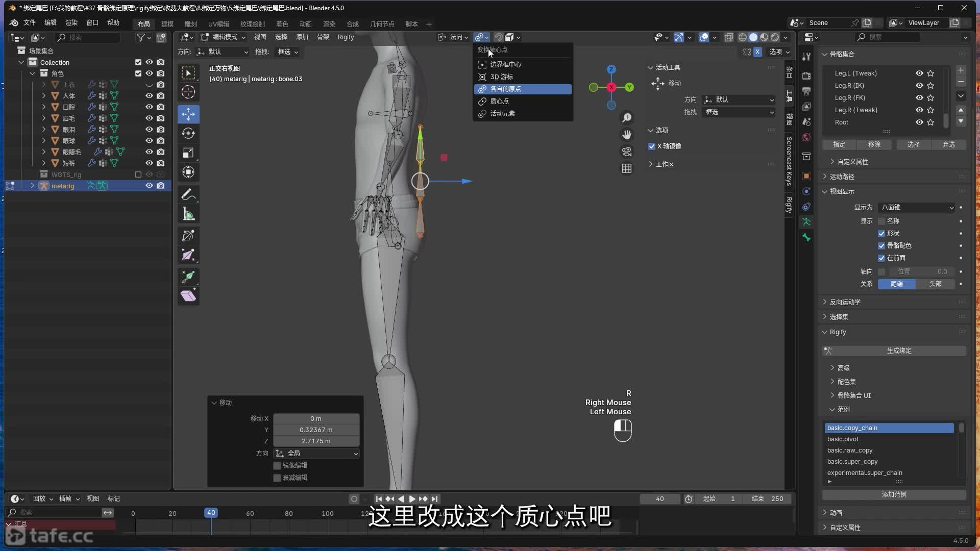This screenshot has height=551, width=980.
Task: Toggle visibility of Leg.R (IK) collection
Action: [919, 86]
